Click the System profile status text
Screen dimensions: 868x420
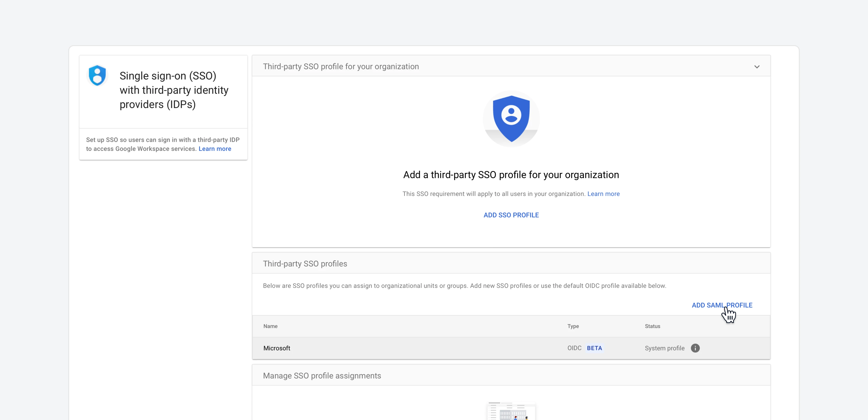pyautogui.click(x=665, y=348)
